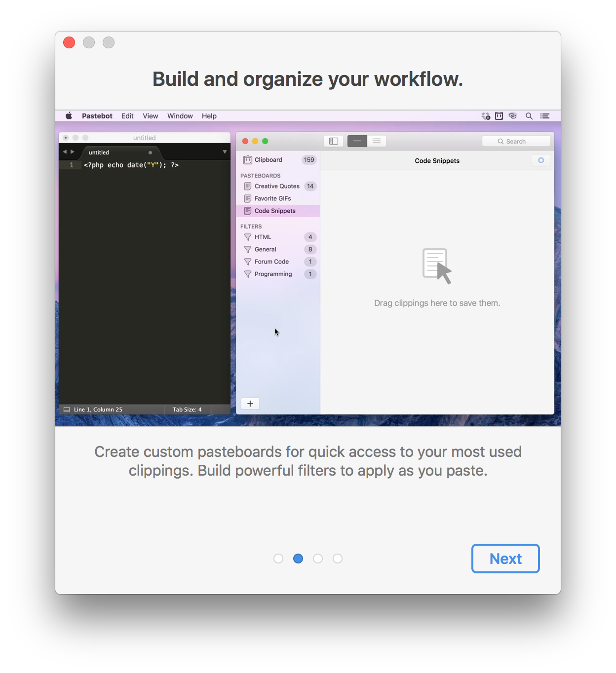Click the Pastebot window green zoom button
The height and width of the screenshot is (673, 616).
coord(265,141)
